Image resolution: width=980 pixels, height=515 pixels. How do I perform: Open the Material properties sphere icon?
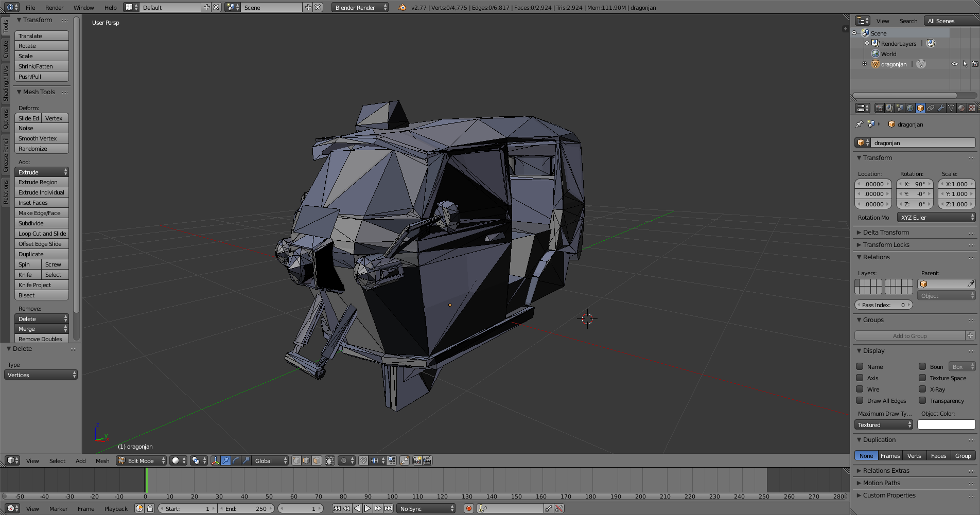point(961,108)
